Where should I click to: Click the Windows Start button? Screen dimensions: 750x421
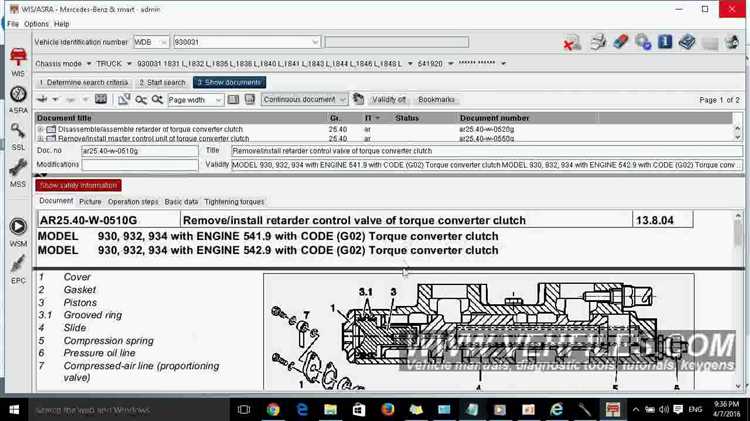coord(14,410)
